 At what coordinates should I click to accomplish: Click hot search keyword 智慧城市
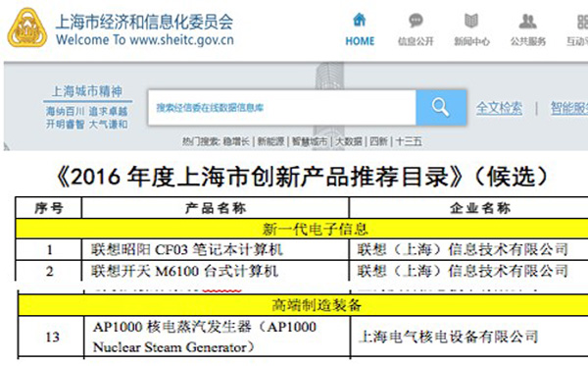pyautogui.click(x=310, y=141)
